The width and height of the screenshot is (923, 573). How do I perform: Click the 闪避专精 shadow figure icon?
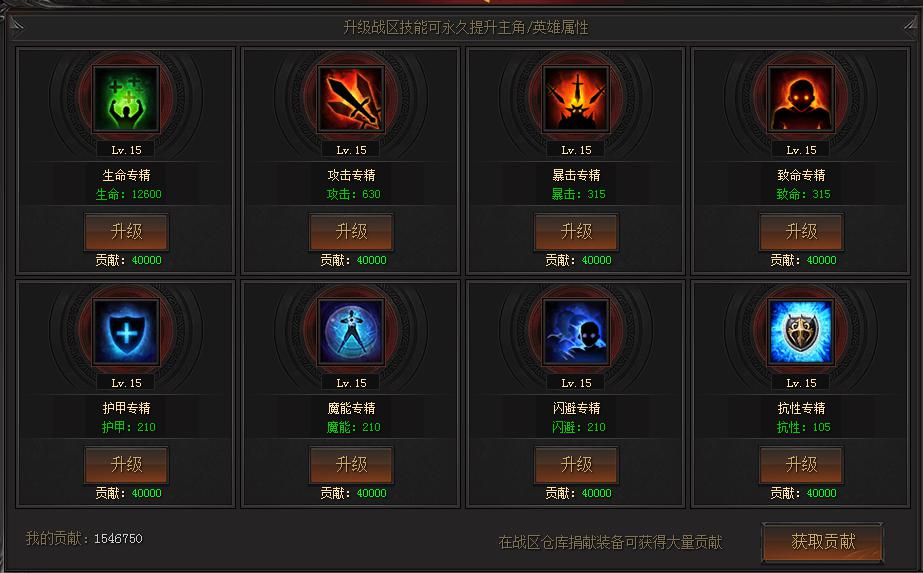coord(576,332)
